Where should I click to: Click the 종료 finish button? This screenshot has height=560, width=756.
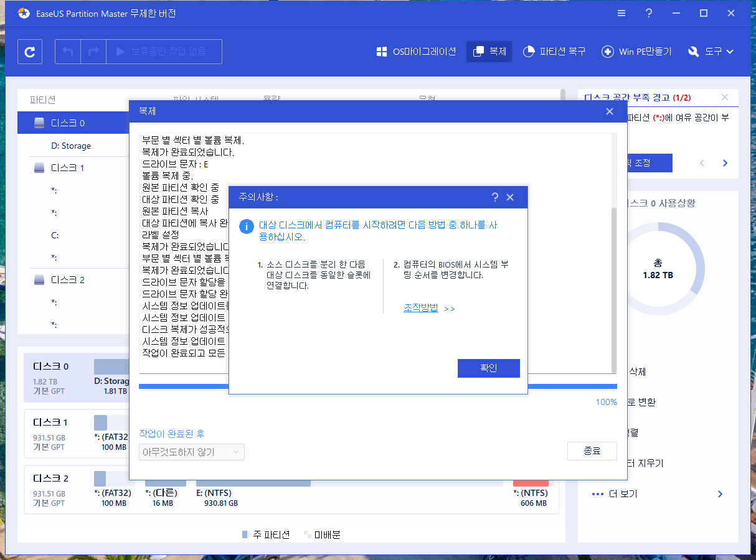(592, 451)
